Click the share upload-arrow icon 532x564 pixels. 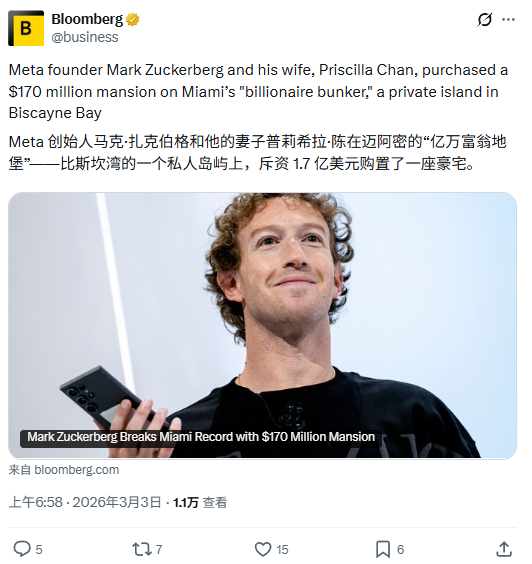coord(504,549)
